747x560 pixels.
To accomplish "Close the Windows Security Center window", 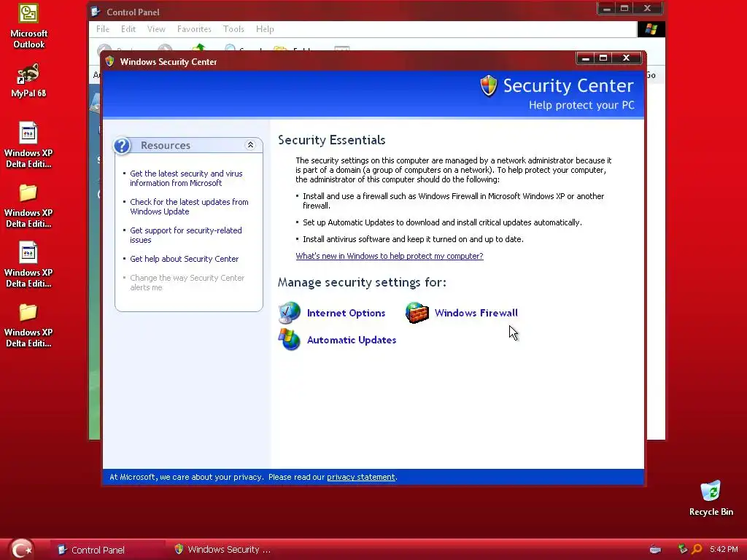I will click(626, 58).
